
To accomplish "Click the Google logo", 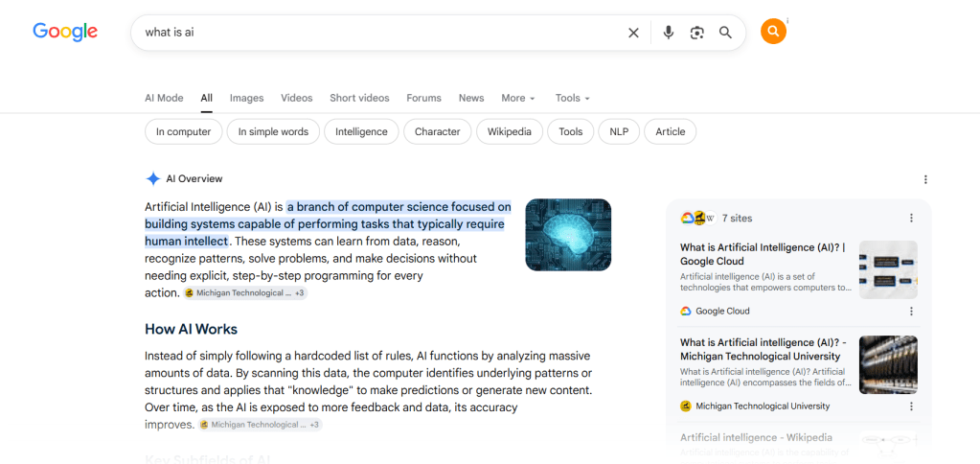I will pyautogui.click(x=65, y=32).
